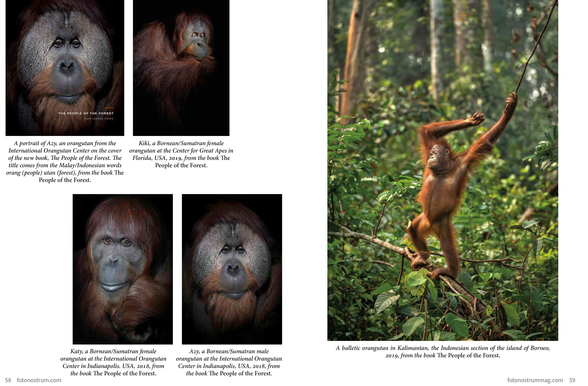Select the Kiki caption mentioning Florida
Screen dimensions: 588x386
(181, 154)
